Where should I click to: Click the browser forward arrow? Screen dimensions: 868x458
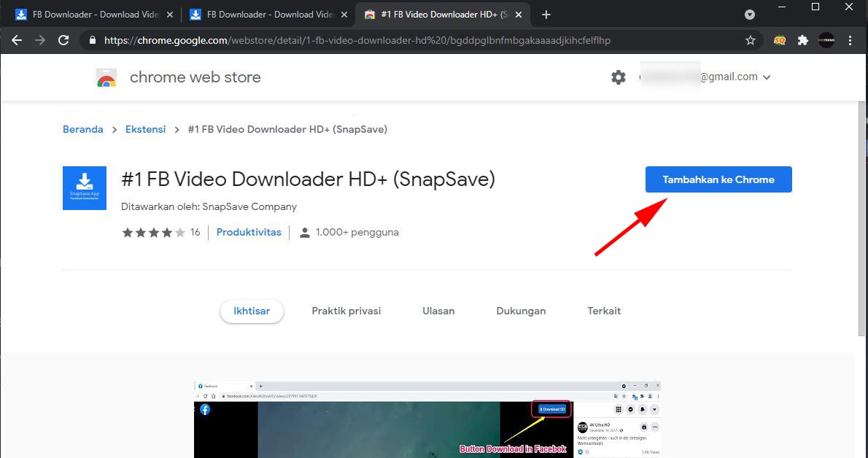point(40,40)
